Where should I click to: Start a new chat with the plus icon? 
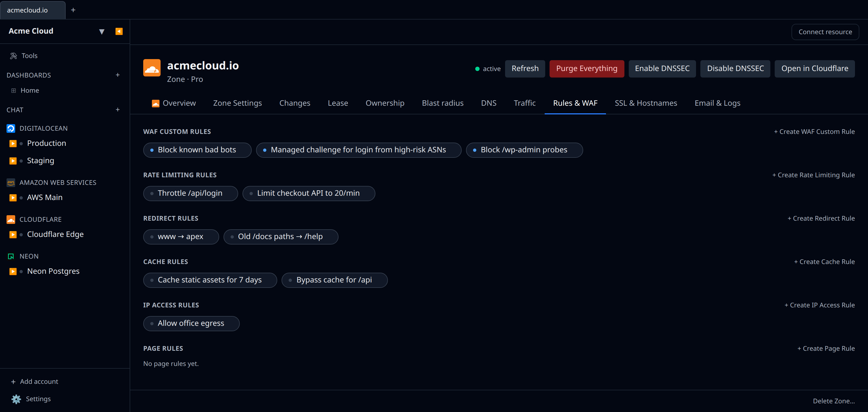(118, 110)
